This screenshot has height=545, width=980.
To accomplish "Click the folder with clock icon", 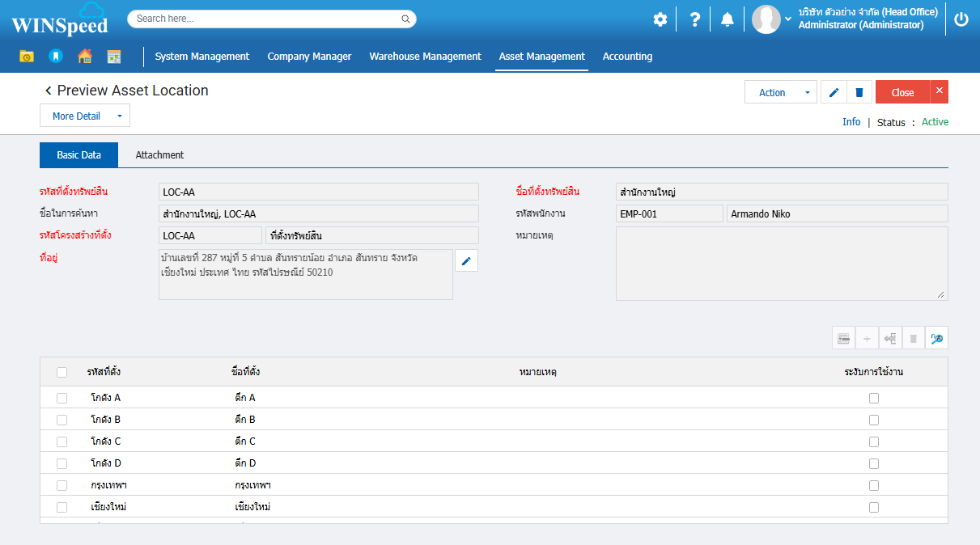I will [27, 57].
